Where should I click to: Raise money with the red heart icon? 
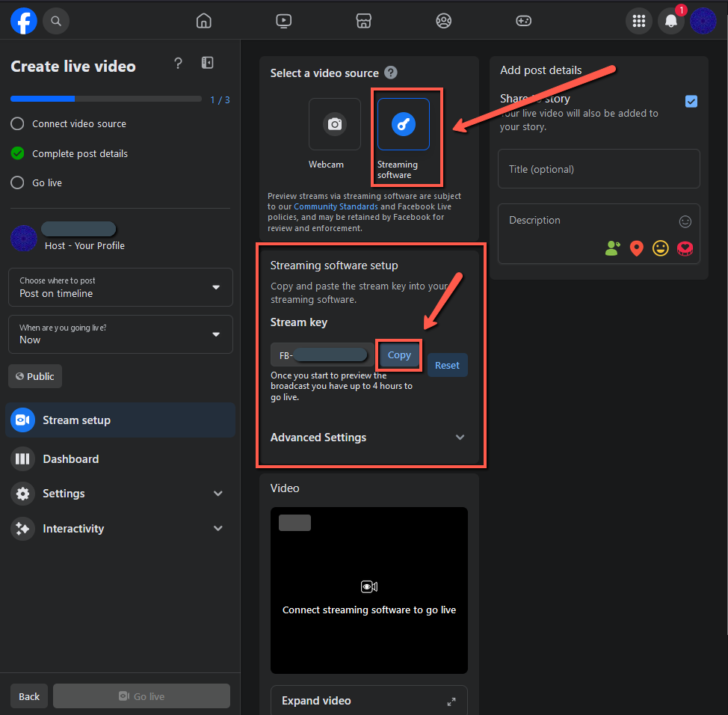point(685,249)
